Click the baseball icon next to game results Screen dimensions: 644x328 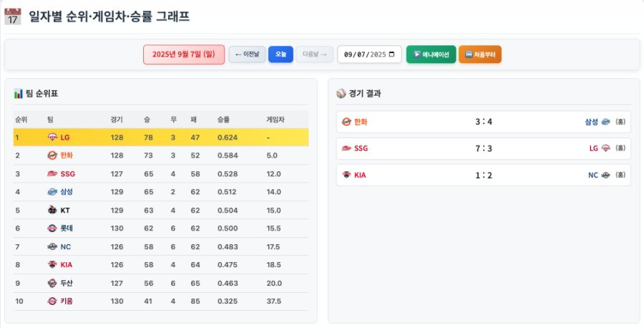point(341,94)
